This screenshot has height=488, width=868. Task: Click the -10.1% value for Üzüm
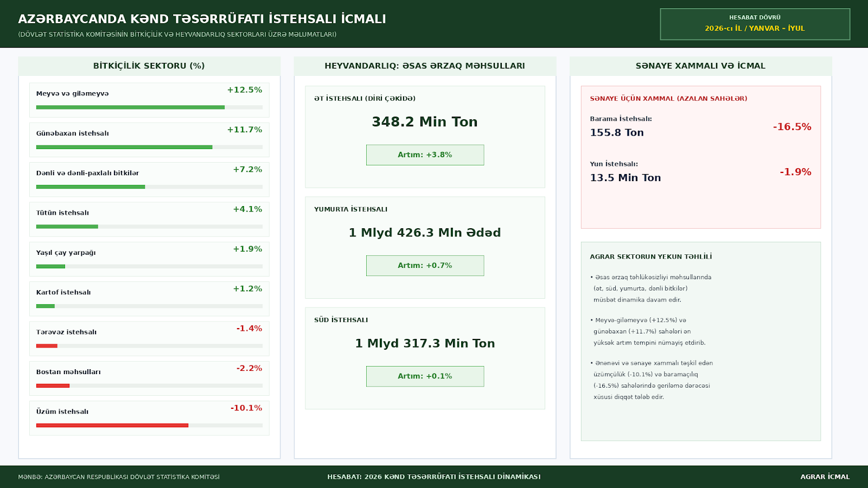coord(246,408)
